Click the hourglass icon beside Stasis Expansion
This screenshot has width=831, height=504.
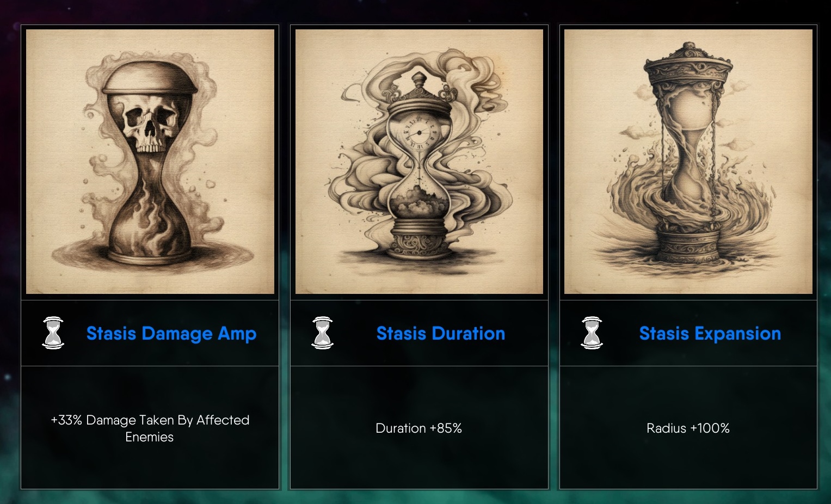[x=592, y=333]
